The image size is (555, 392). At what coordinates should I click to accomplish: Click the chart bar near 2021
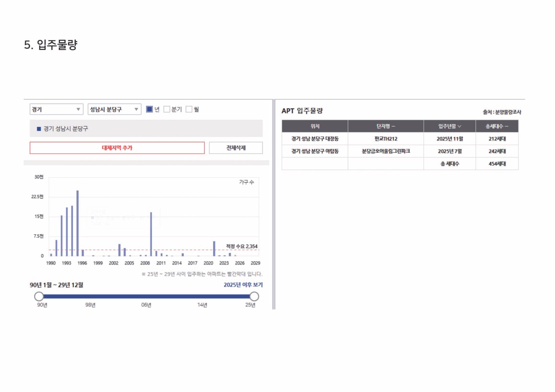[x=214, y=249]
